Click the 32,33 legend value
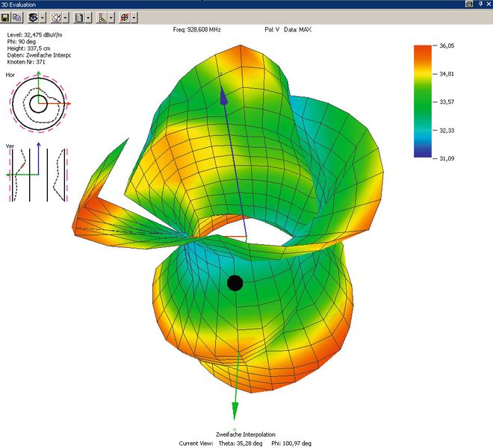Screen dimensions: 493x448 pos(447,131)
